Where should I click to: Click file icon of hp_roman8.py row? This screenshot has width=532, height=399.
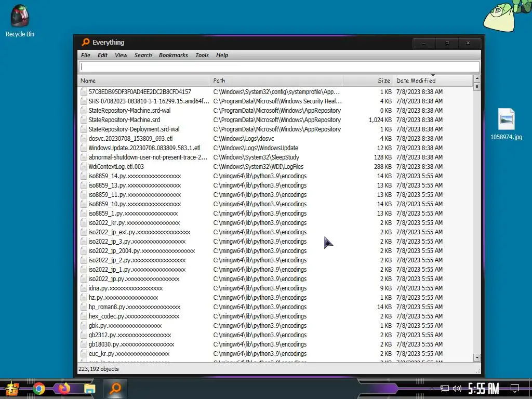(84, 307)
